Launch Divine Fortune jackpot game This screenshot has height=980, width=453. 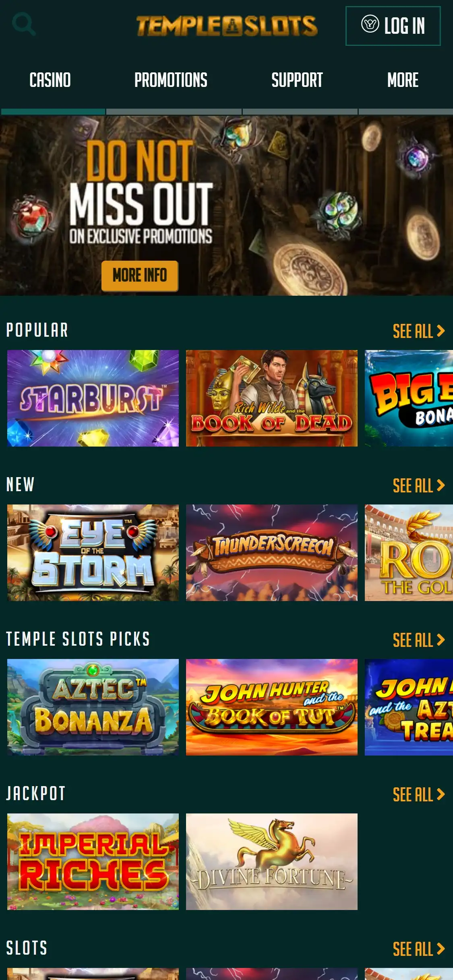pyautogui.click(x=272, y=862)
